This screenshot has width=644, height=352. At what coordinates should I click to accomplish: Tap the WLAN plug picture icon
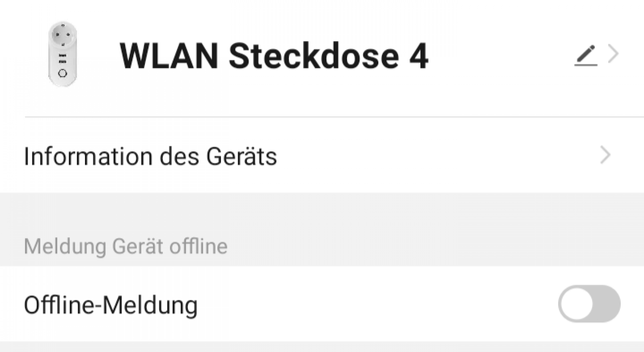(x=62, y=54)
